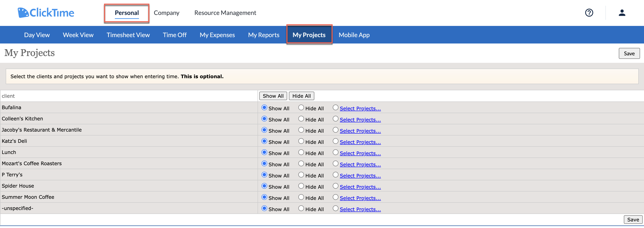Select Hide All for Bufalina

[301, 107]
